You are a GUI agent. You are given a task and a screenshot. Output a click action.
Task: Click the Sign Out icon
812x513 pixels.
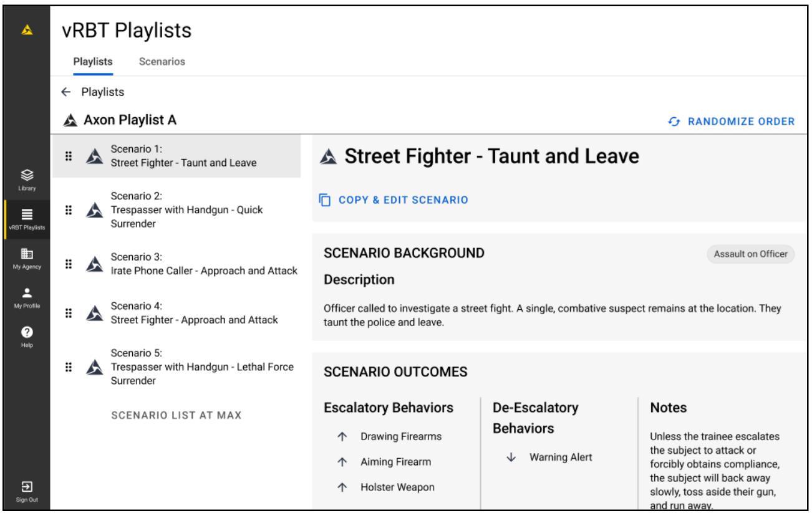point(27,491)
